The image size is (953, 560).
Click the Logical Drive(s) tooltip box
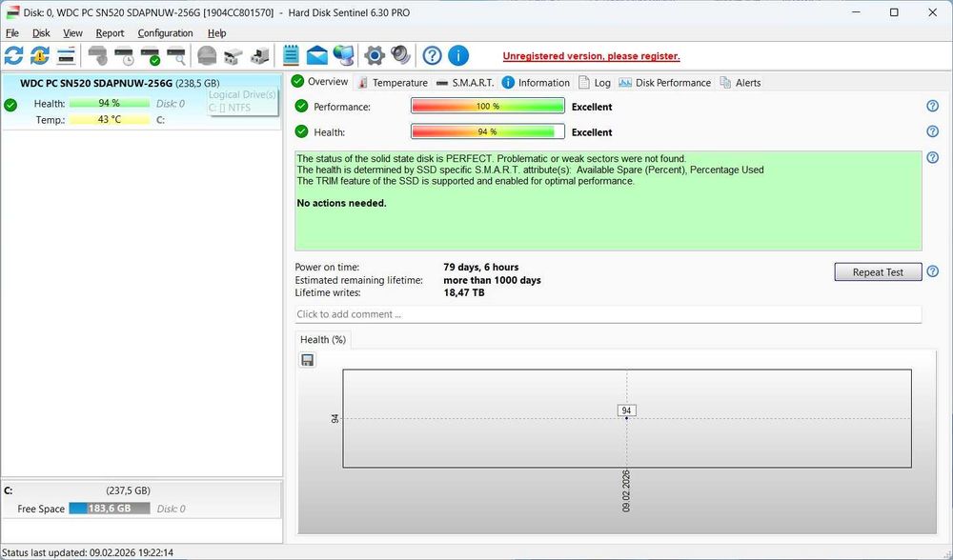click(242, 101)
